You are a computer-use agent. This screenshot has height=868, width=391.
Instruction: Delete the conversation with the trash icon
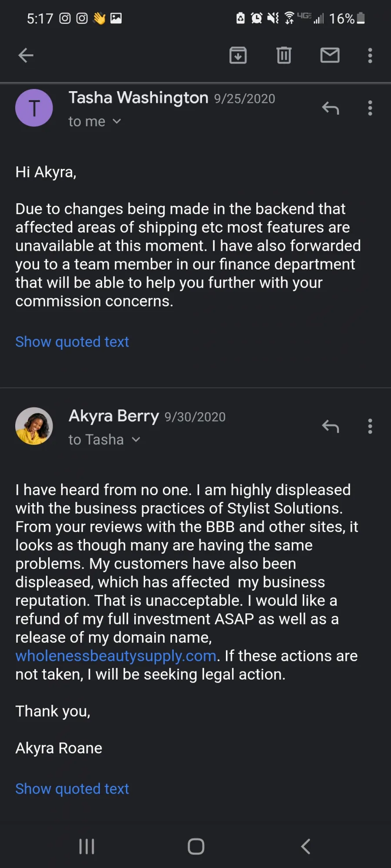[284, 56]
